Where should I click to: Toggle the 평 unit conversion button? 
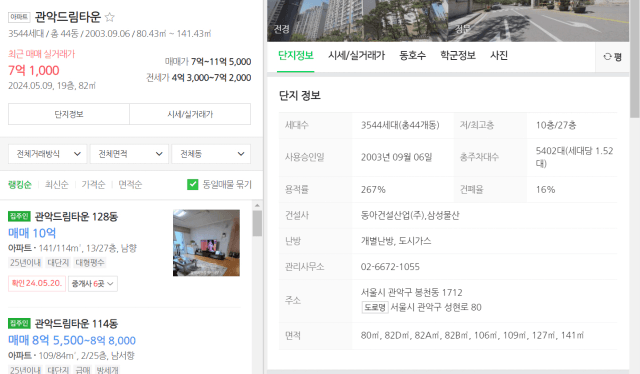[x=612, y=57]
